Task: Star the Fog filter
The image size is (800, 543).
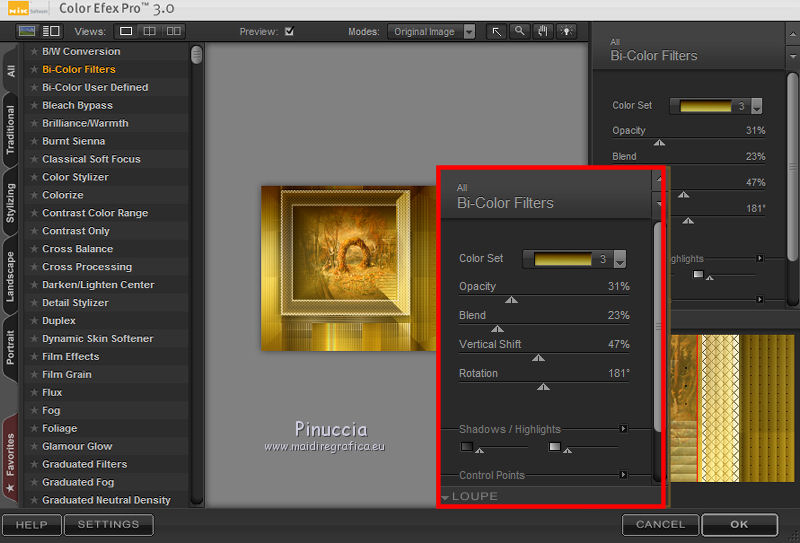Action: [34, 410]
